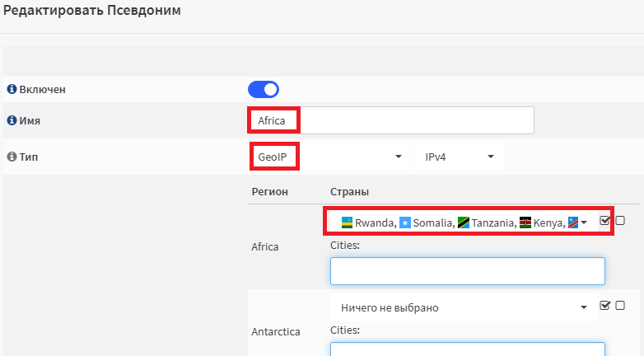Click the info icon beside Тип
Viewport: 644px width, 356px height.
coord(12,157)
